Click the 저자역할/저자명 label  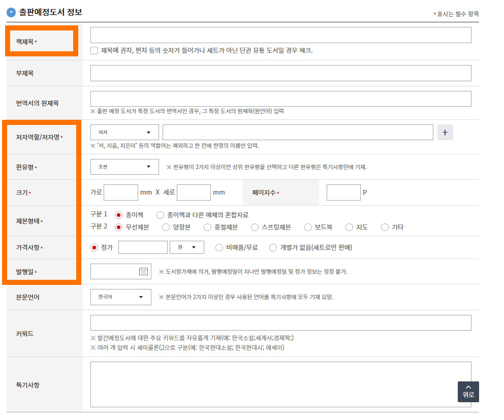pos(38,137)
